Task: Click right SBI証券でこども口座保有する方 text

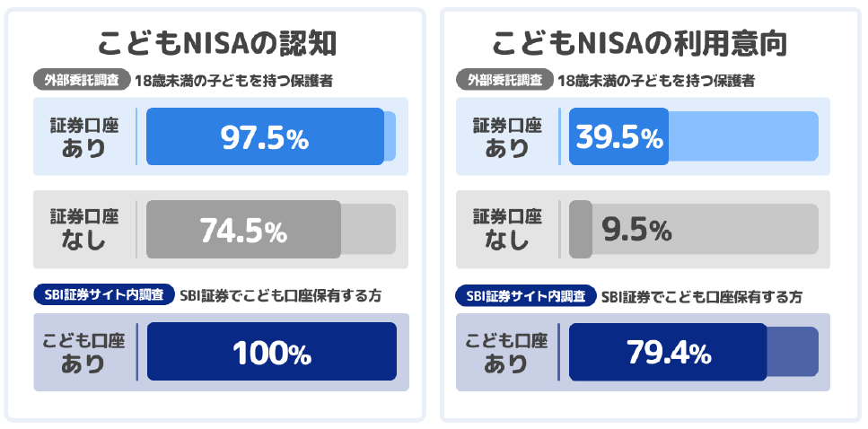Action: (x=702, y=297)
